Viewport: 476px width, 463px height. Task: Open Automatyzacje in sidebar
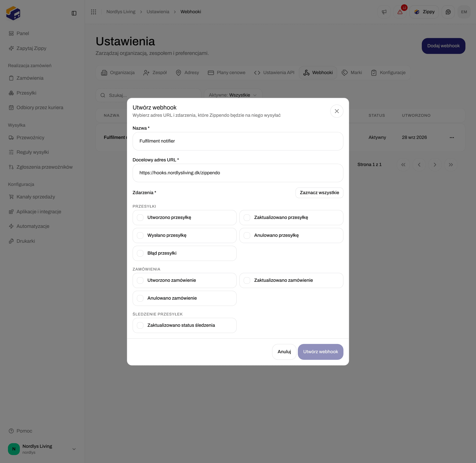click(29, 226)
